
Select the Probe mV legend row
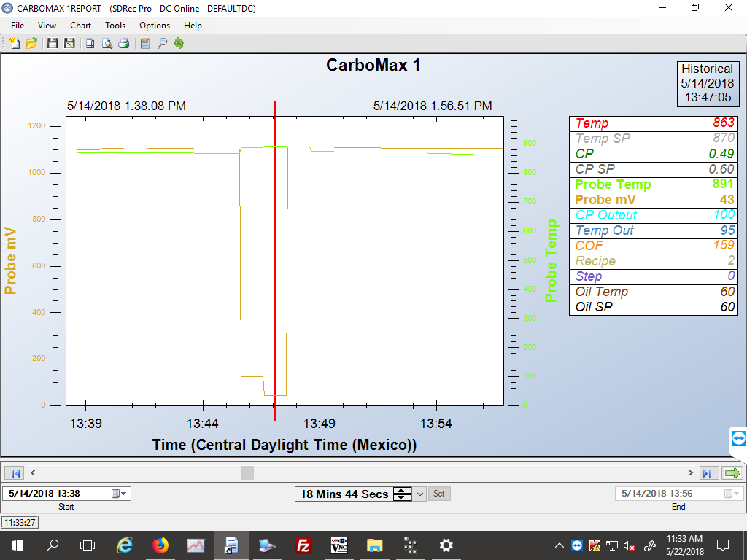[x=653, y=200]
